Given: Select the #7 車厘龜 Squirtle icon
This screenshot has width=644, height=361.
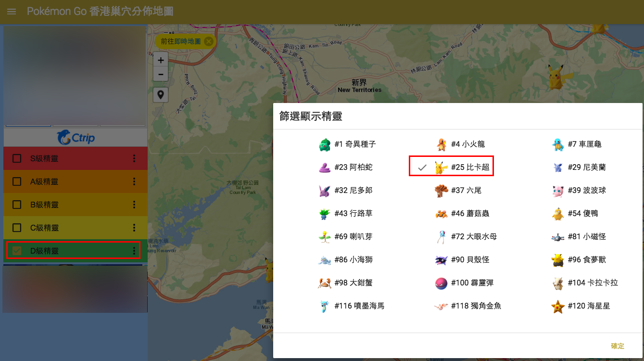Looking at the screenshot, I should point(558,144).
